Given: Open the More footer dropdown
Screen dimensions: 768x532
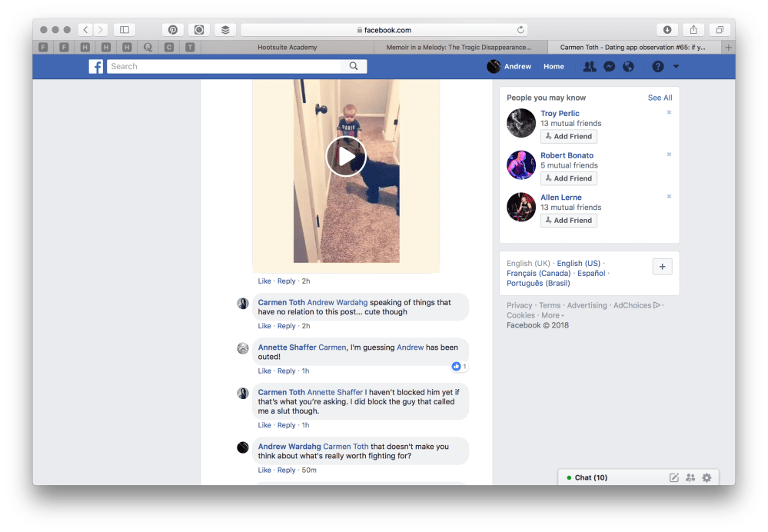Looking at the screenshot, I should (552, 315).
